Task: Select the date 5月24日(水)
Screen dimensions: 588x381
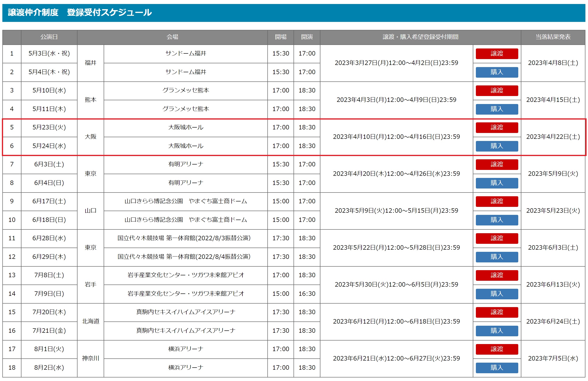Action: pyautogui.click(x=49, y=146)
